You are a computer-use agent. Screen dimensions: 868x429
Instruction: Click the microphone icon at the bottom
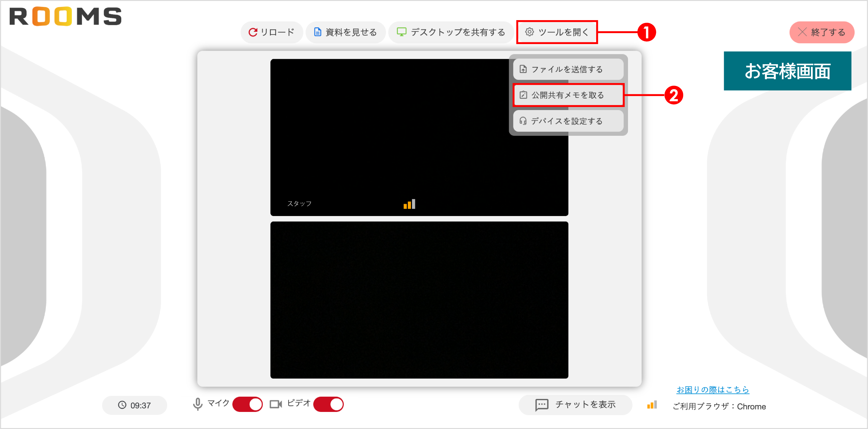coord(197,404)
